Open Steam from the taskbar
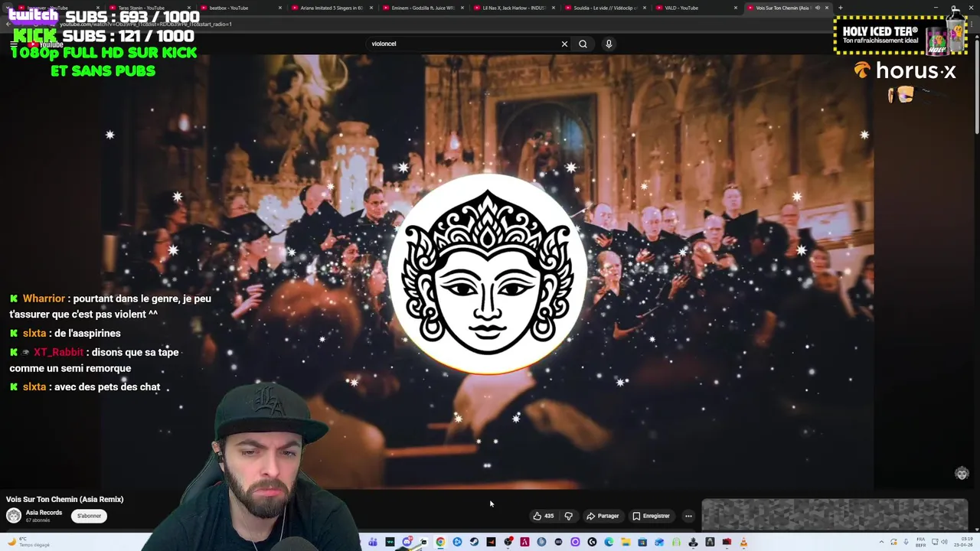Viewport: 980px width, 551px height. click(474, 542)
